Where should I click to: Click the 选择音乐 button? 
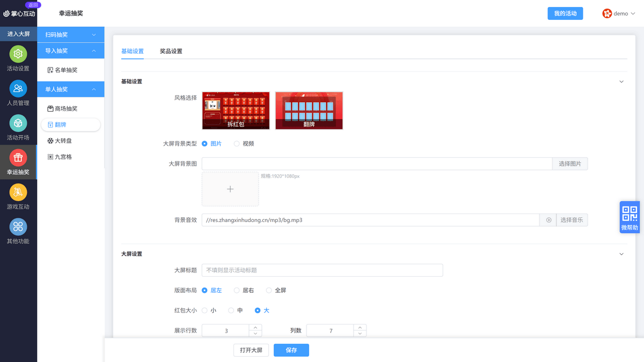[x=572, y=220]
